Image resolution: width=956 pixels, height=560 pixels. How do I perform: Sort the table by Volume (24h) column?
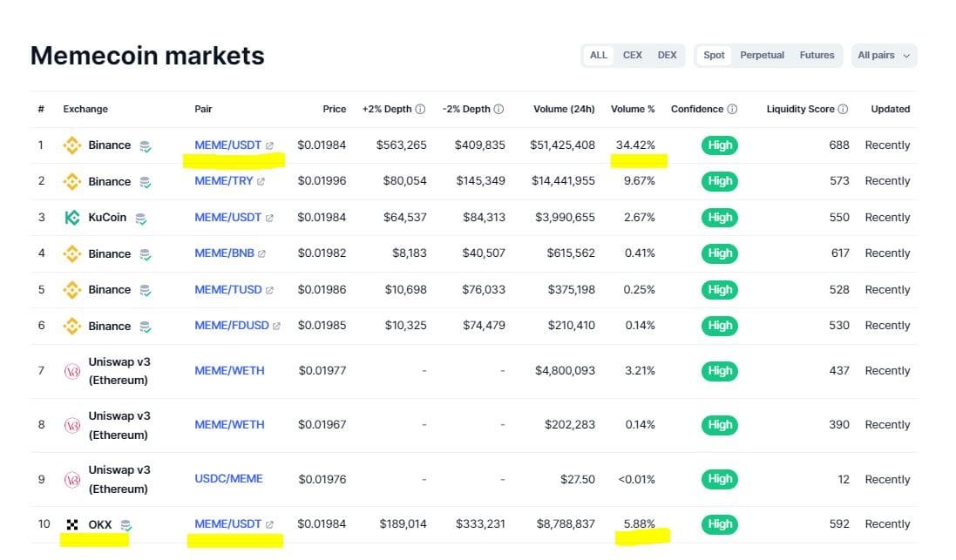pos(562,109)
